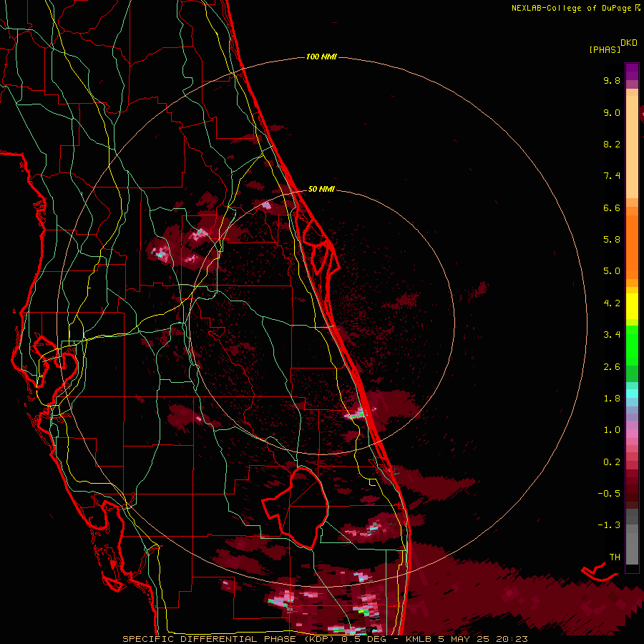Viewport: 644px width, 644px height.
Task: Select the 1.0 scale value
Action: [612, 430]
